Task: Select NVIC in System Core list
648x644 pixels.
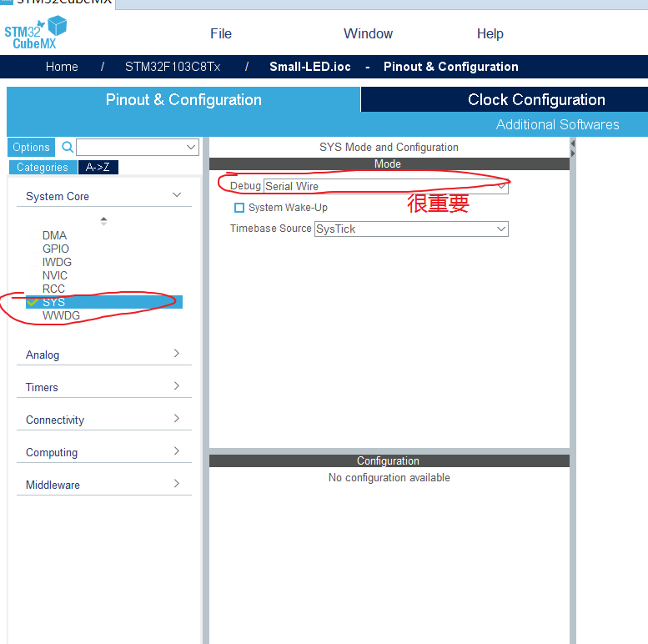Action: [54, 275]
